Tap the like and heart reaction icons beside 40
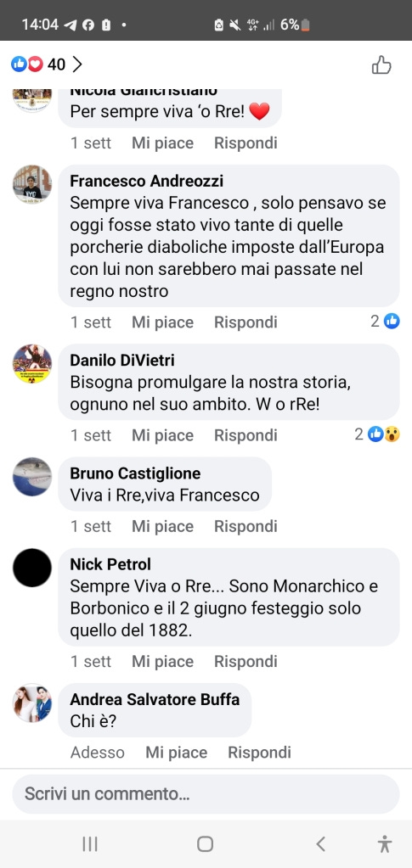The height and width of the screenshot is (868, 412). coord(26,64)
